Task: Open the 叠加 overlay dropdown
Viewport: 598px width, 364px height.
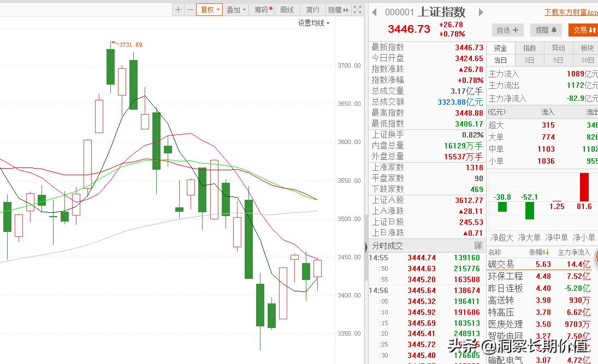Action: pyautogui.click(x=236, y=10)
